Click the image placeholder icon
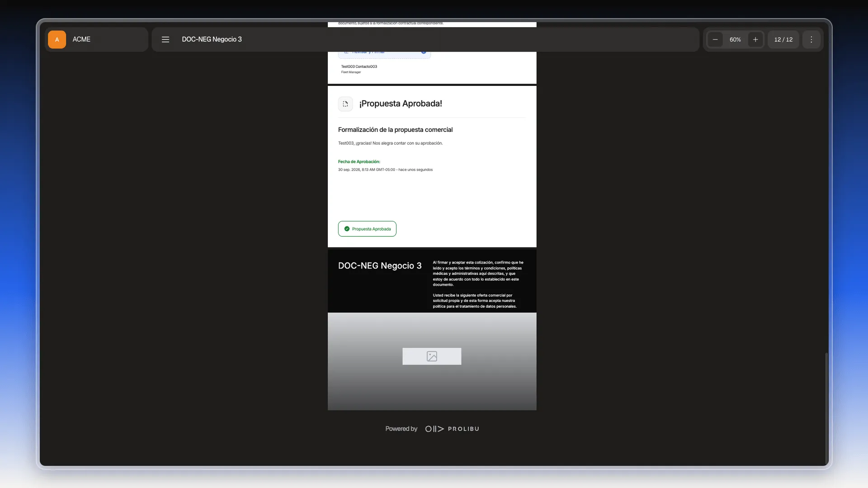The width and height of the screenshot is (868, 488). click(432, 356)
